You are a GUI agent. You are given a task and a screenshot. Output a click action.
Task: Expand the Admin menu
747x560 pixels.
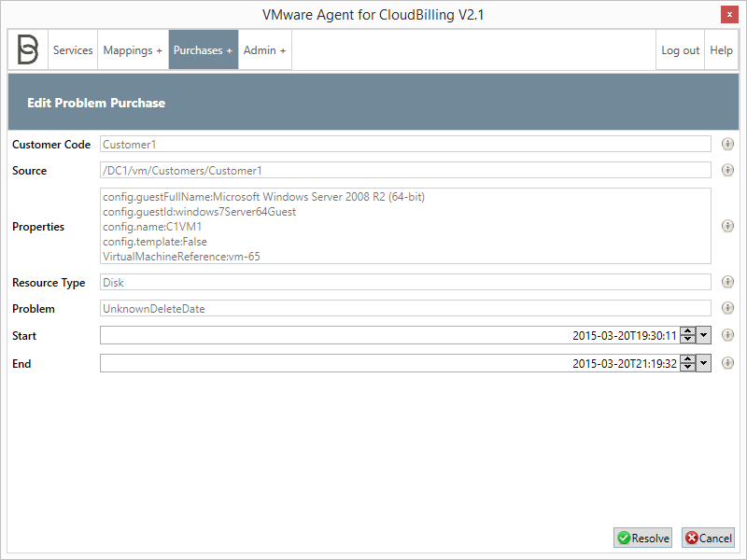[x=263, y=49]
